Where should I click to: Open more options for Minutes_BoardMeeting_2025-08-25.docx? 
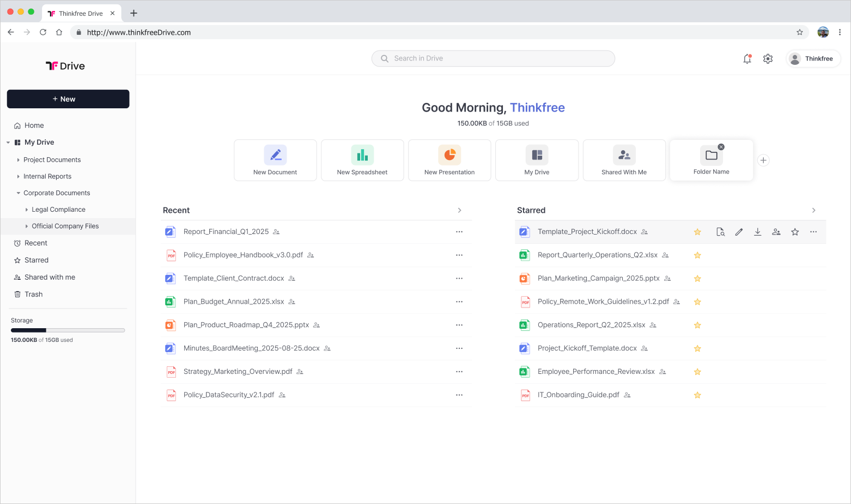click(459, 348)
